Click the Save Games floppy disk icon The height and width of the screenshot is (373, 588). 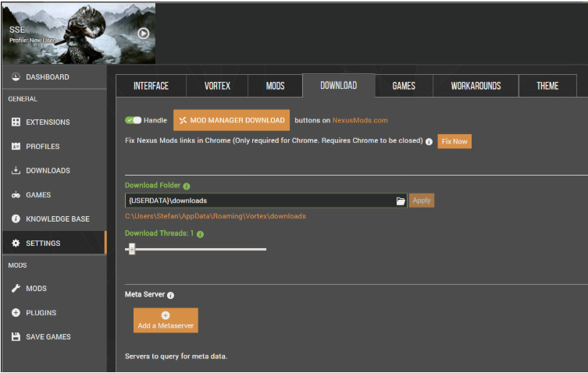[16, 336]
